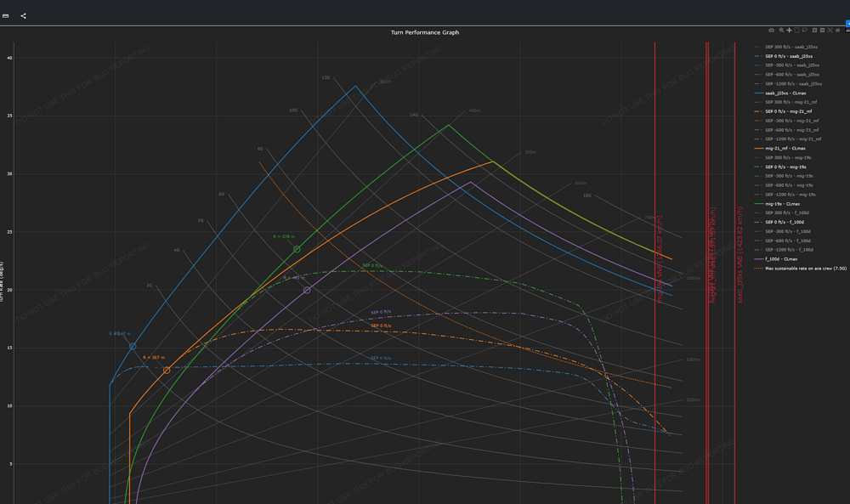Viewport: 850px width, 504px height.
Task: Click the orange R = 267 m circle marker
Action: coord(167,371)
